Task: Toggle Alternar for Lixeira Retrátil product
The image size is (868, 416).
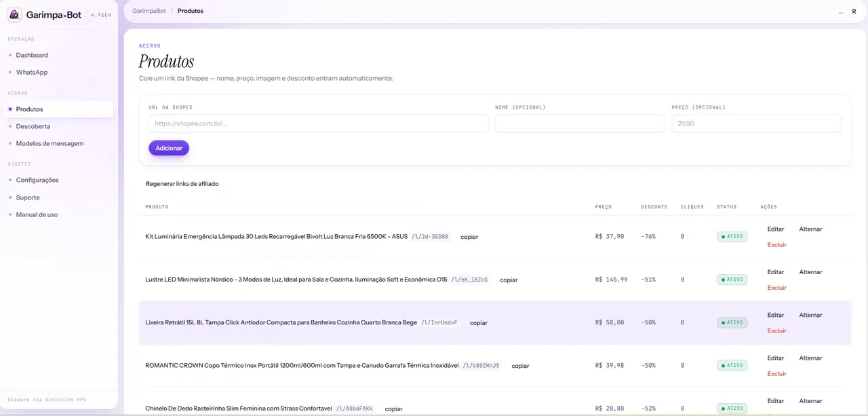Action: (x=810, y=315)
